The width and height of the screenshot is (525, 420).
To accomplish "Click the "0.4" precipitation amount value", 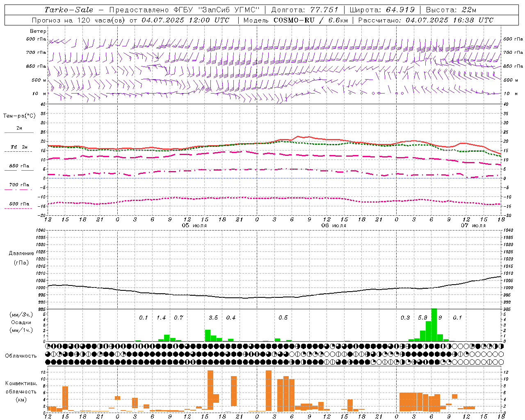I will (x=231, y=317).
